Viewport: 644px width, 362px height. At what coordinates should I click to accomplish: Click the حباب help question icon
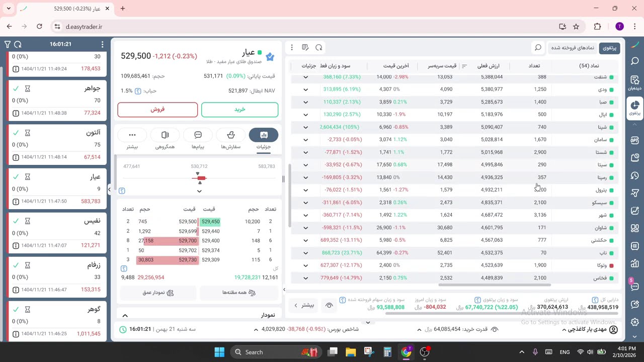point(138,91)
